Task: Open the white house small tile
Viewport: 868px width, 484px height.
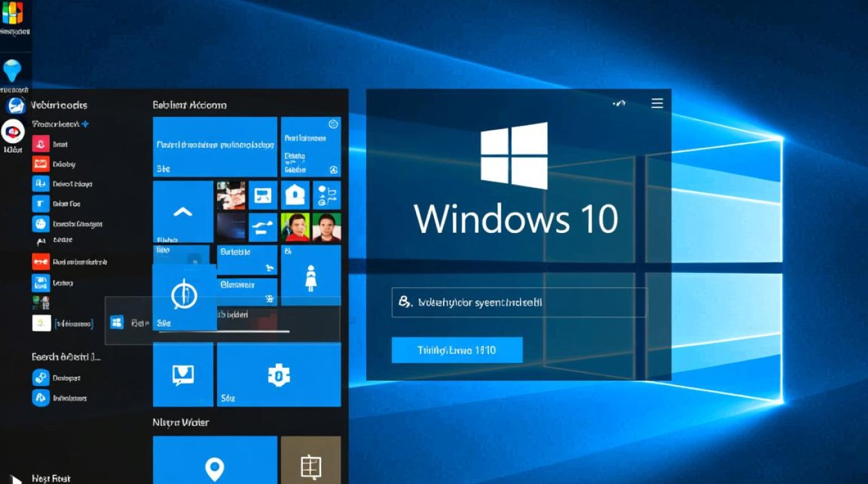Action: pos(295,195)
